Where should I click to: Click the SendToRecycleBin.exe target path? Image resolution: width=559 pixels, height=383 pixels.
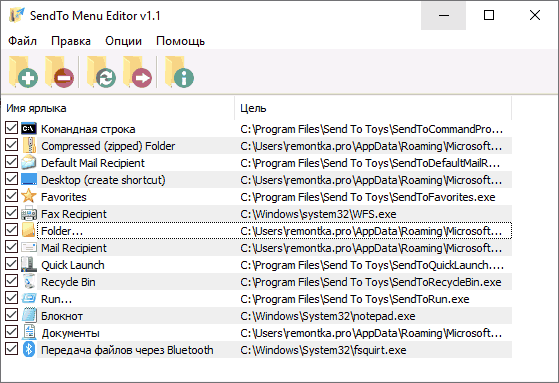click(x=371, y=282)
